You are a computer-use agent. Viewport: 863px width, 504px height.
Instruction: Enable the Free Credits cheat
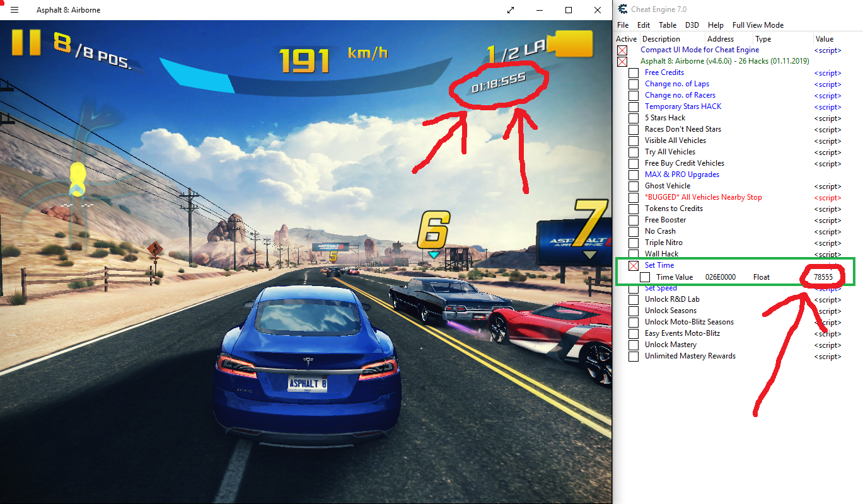[634, 73]
